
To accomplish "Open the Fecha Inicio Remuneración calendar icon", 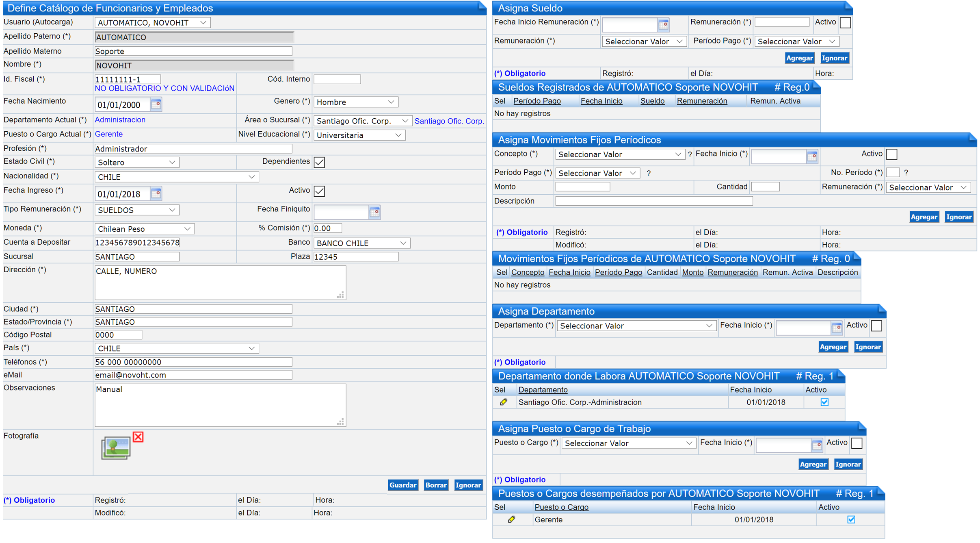I will [x=663, y=25].
